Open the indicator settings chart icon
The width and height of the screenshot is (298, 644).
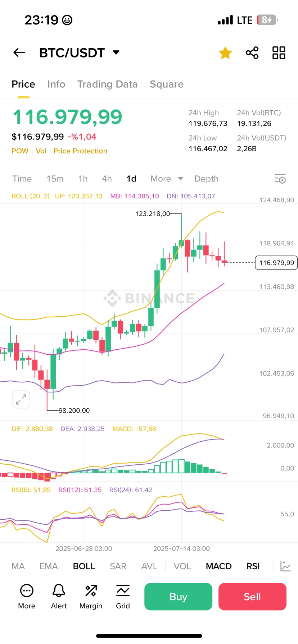pos(285,566)
